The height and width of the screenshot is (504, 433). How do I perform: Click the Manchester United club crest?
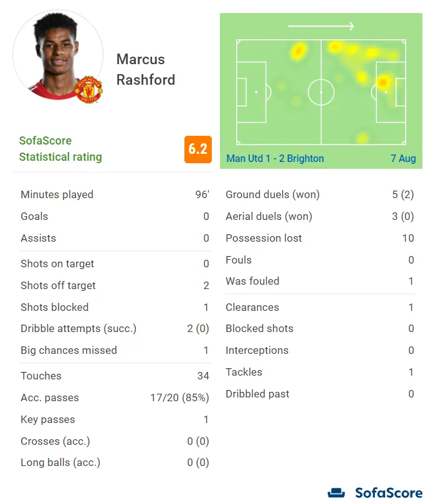(x=88, y=90)
